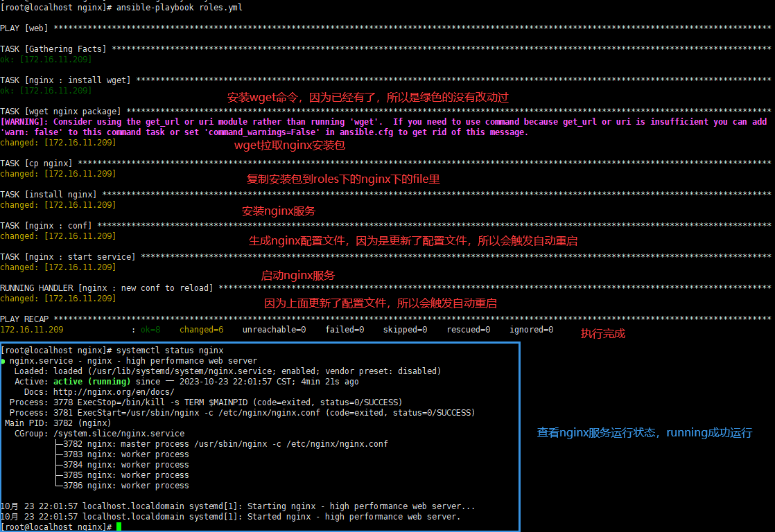Select host 172.16.11.209 in the recap row
The height and width of the screenshot is (532, 775).
click(32, 330)
